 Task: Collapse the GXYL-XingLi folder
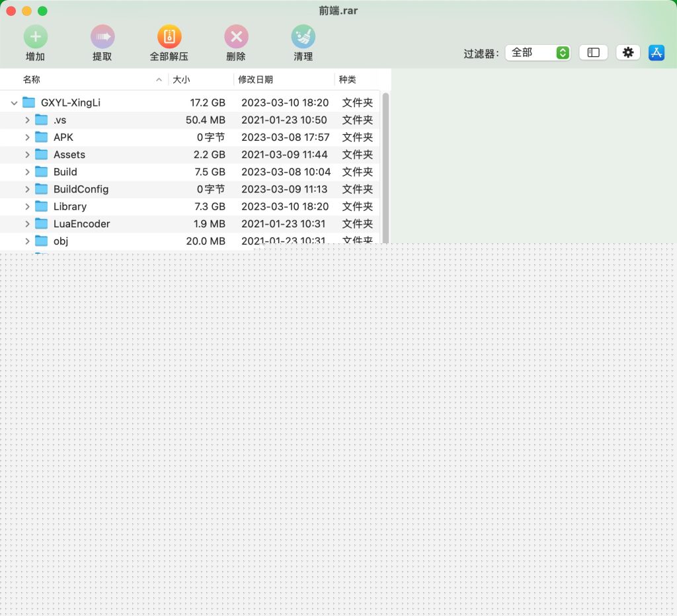coord(14,102)
